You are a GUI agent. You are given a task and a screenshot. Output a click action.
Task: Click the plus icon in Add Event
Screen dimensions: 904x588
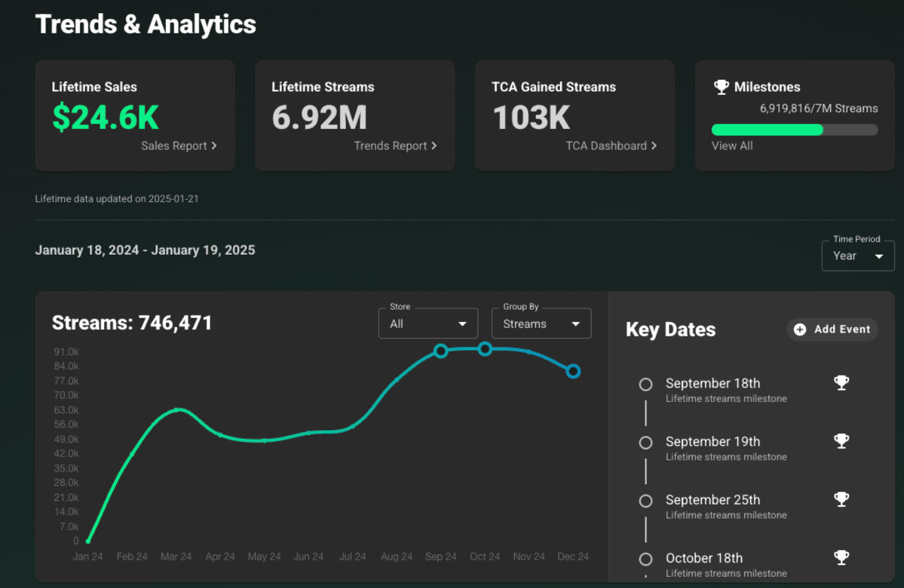[800, 329]
